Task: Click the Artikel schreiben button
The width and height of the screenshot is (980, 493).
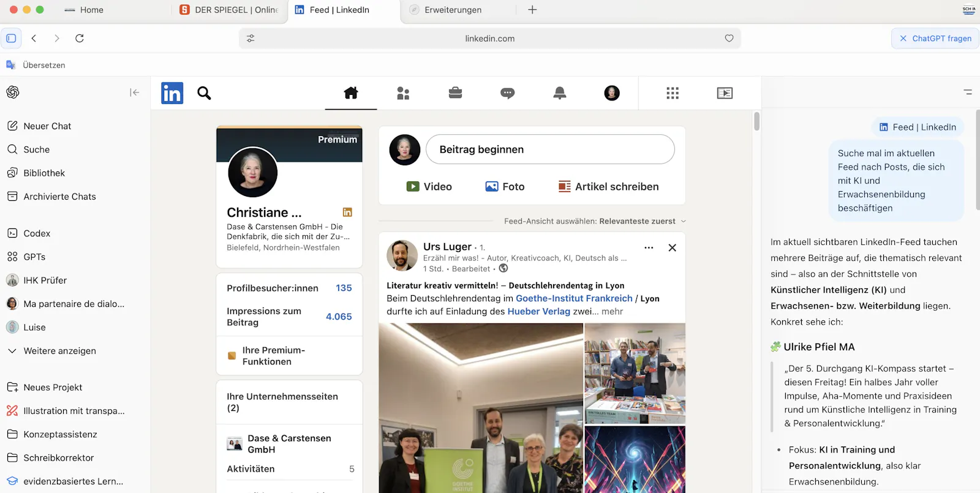Action: click(608, 187)
